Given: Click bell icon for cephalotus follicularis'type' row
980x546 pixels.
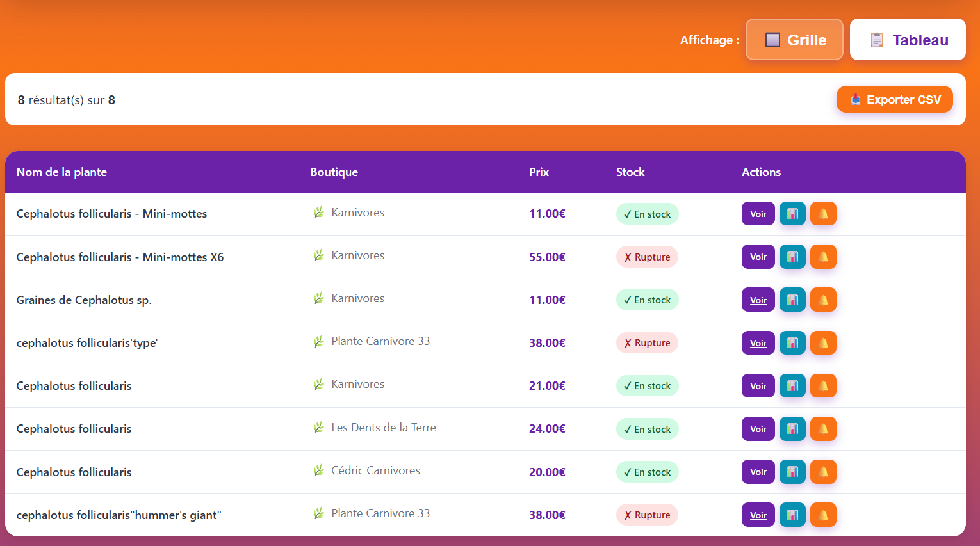Looking at the screenshot, I should (x=823, y=343).
